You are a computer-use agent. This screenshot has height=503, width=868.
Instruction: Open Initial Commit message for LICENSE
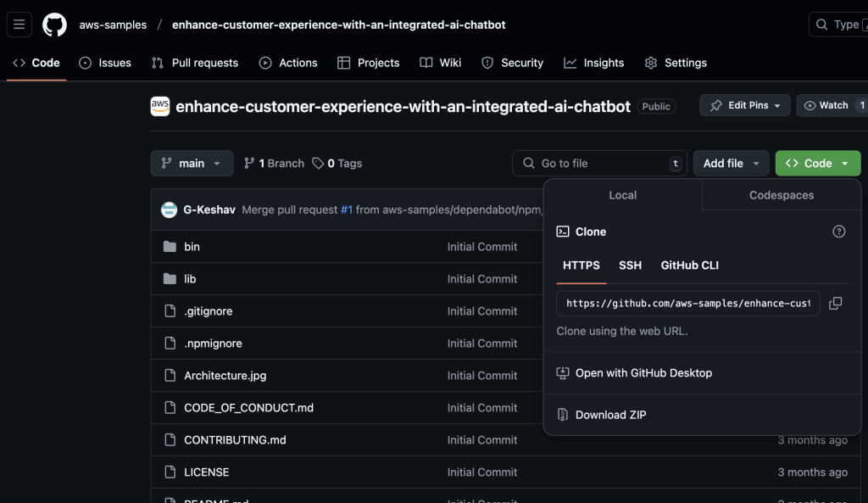tap(482, 472)
